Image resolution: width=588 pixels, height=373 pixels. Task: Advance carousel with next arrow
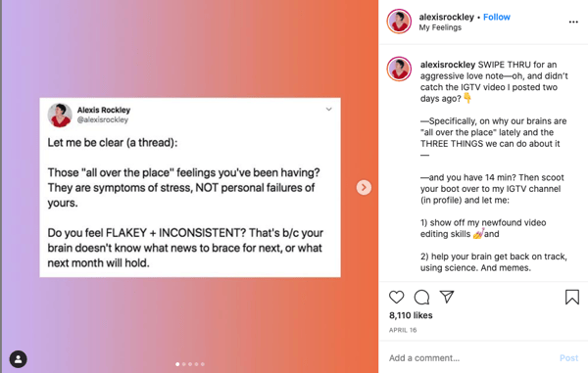pyautogui.click(x=364, y=187)
